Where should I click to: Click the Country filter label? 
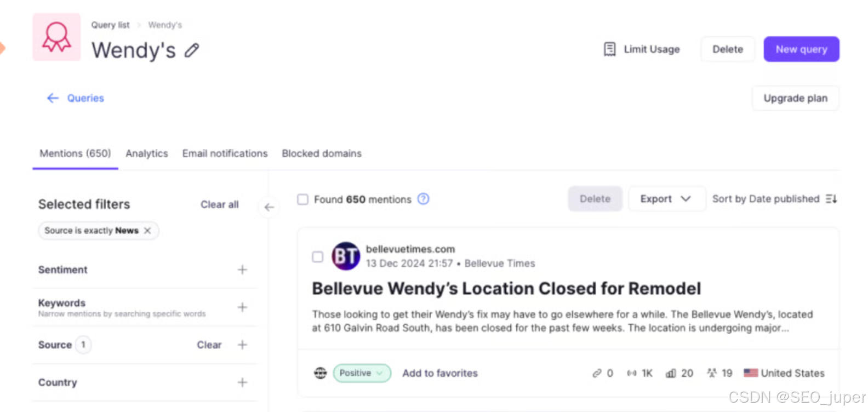pyautogui.click(x=58, y=382)
